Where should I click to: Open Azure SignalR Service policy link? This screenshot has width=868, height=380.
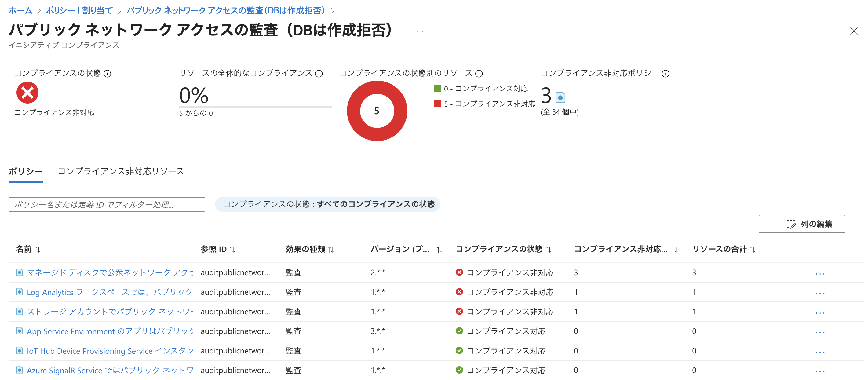pyautogui.click(x=110, y=370)
